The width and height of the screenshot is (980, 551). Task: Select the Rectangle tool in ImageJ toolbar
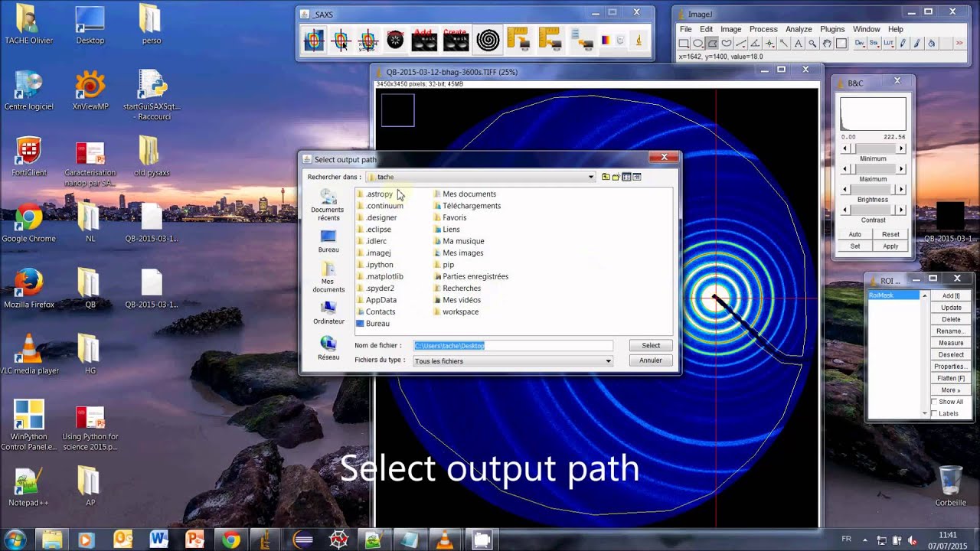coord(684,43)
